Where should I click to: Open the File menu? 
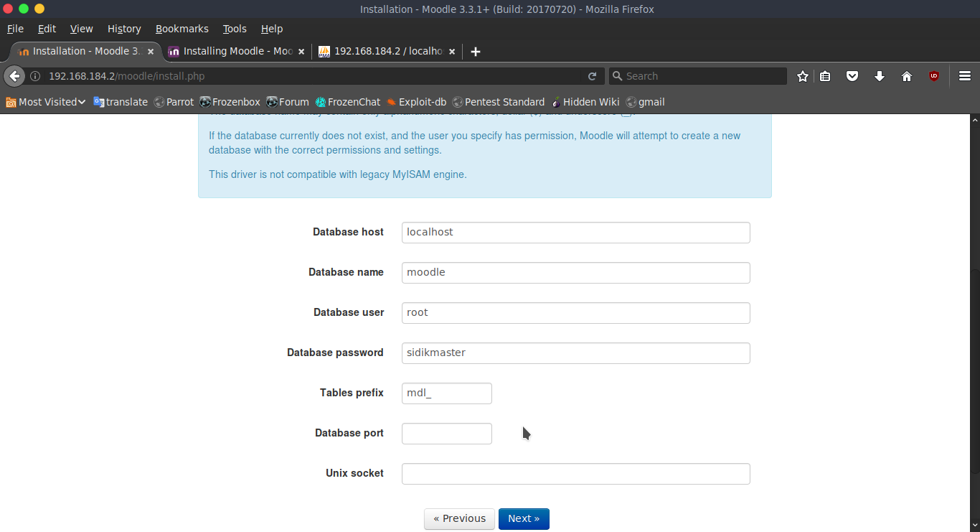(x=15, y=29)
